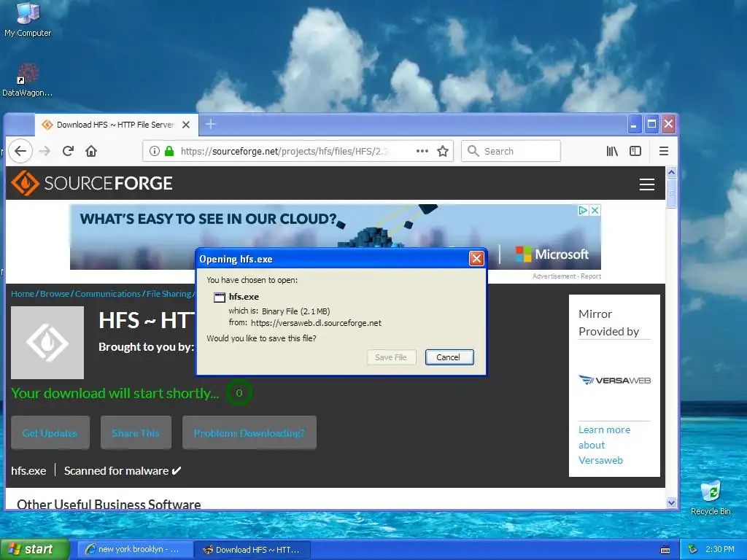This screenshot has width=747, height=560.
Task: Click the ad Report link
Action: pyautogui.click(x=591, y=276)
